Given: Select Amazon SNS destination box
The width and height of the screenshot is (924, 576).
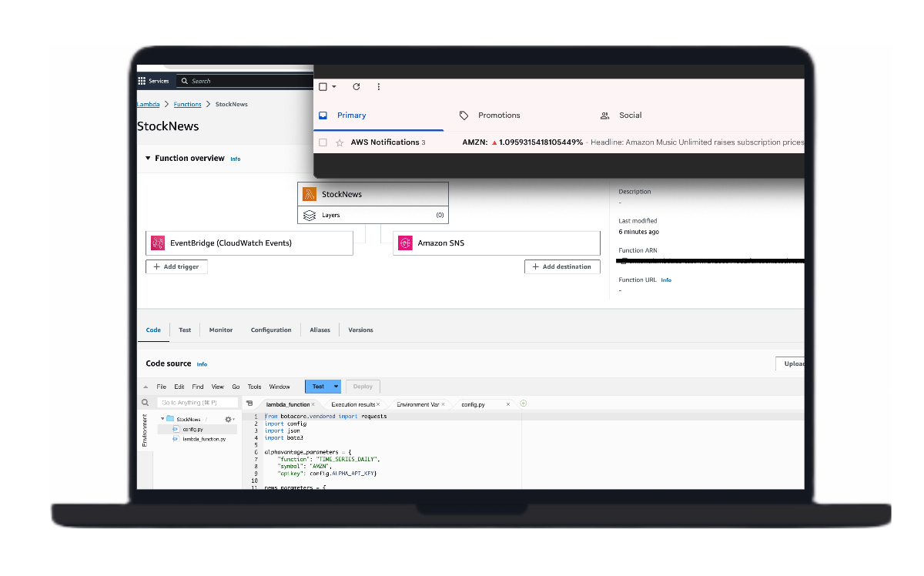Looking at the screenshot, I should pyautogui.click(x=497, y=243).
